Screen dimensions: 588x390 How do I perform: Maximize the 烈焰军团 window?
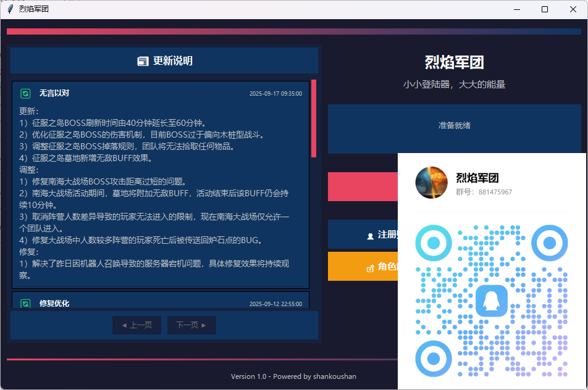(x=545, y=9)
